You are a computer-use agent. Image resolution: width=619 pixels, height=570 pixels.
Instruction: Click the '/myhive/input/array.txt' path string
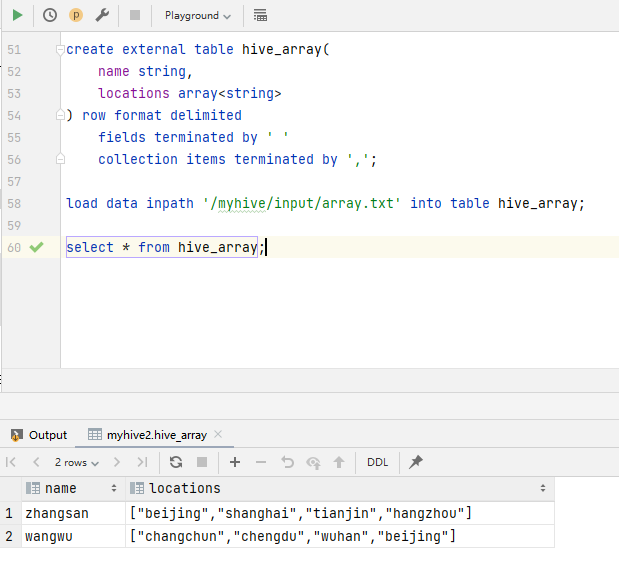point(302,203)
